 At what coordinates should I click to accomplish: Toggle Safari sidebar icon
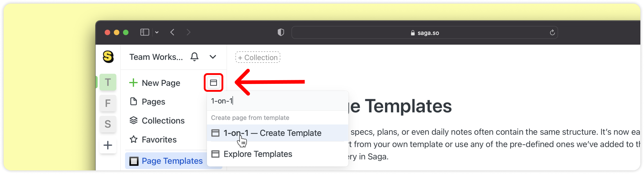144,32
